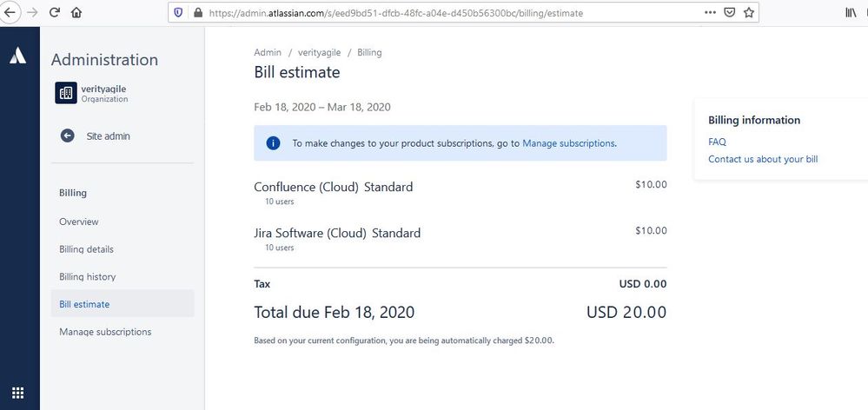Click the Jira Software $10.00 price
Screen dimensions: 868x410
click(651, 231)
